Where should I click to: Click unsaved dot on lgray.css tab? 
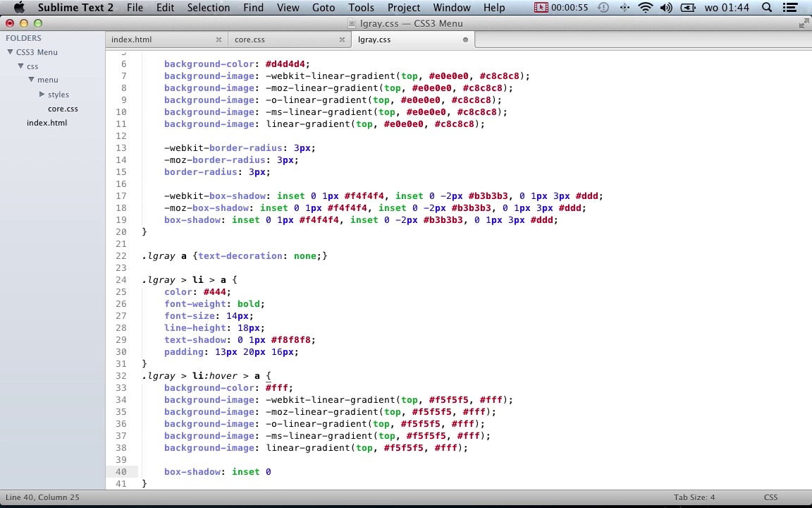[465, 40]
